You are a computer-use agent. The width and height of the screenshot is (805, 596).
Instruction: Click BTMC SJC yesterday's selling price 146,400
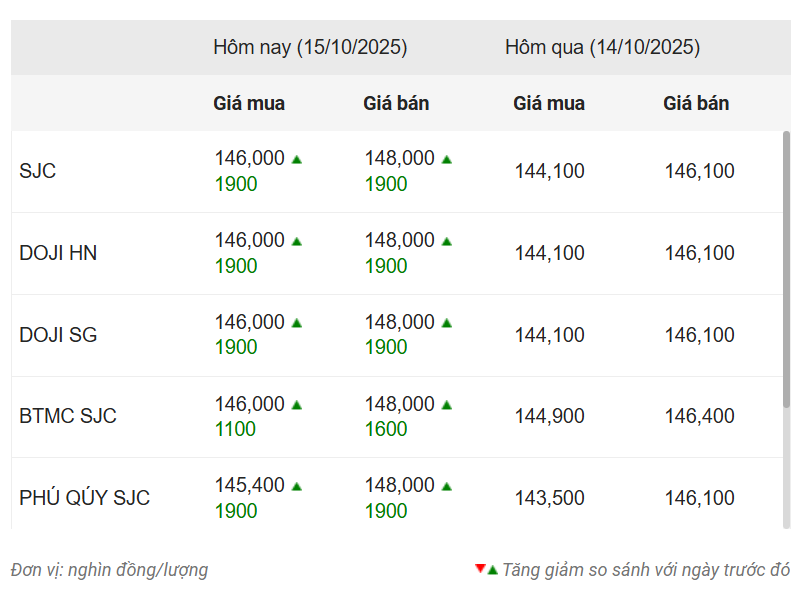(699, 416)
